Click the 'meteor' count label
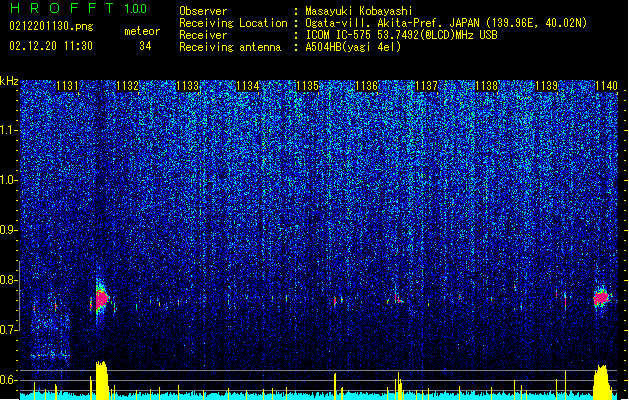629x400 pixels. tap(142, 31)
